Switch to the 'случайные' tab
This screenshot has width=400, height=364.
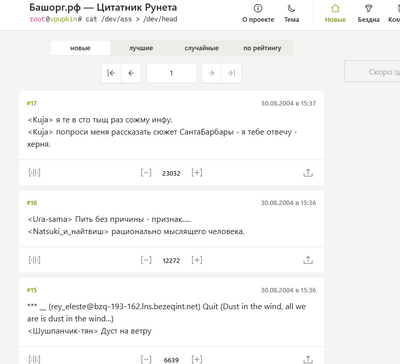202,48
